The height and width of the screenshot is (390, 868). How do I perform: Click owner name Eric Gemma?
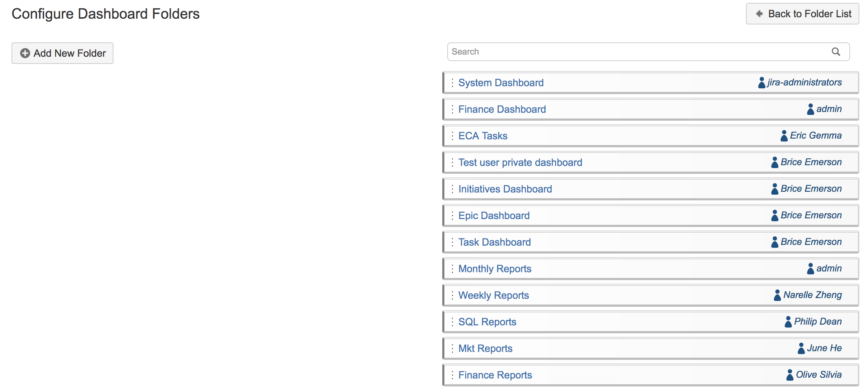816,135
